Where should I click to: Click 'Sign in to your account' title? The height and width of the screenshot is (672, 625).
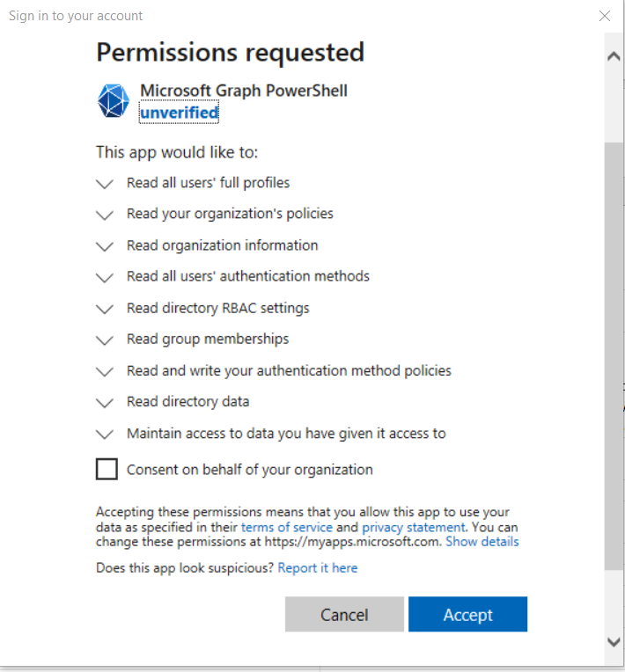(76, 16)
